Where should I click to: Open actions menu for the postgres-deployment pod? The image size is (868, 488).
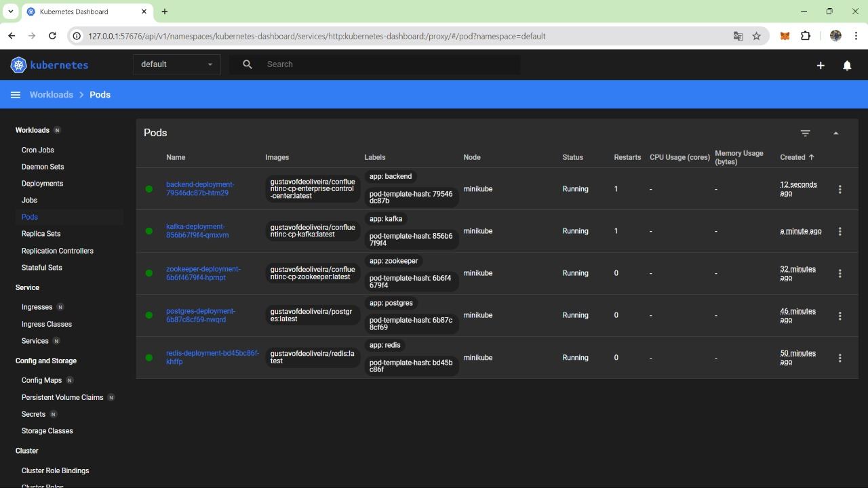[840, 315]
